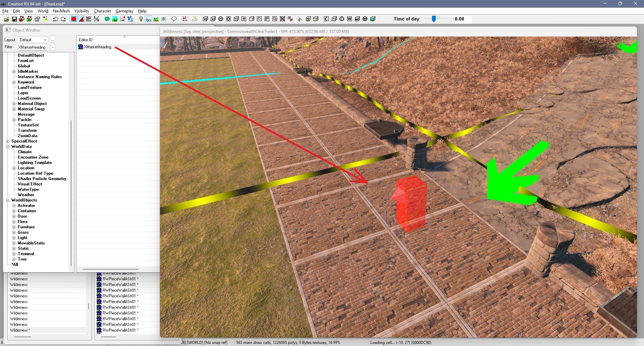Open the Layout dropdown in Object Window

click(33, 40)
